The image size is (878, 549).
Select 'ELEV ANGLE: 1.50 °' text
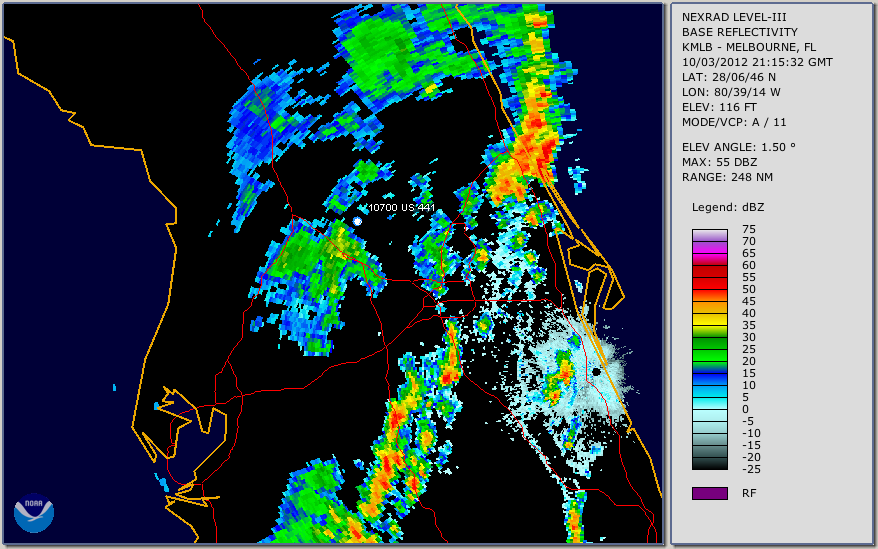tap(738, 147)
